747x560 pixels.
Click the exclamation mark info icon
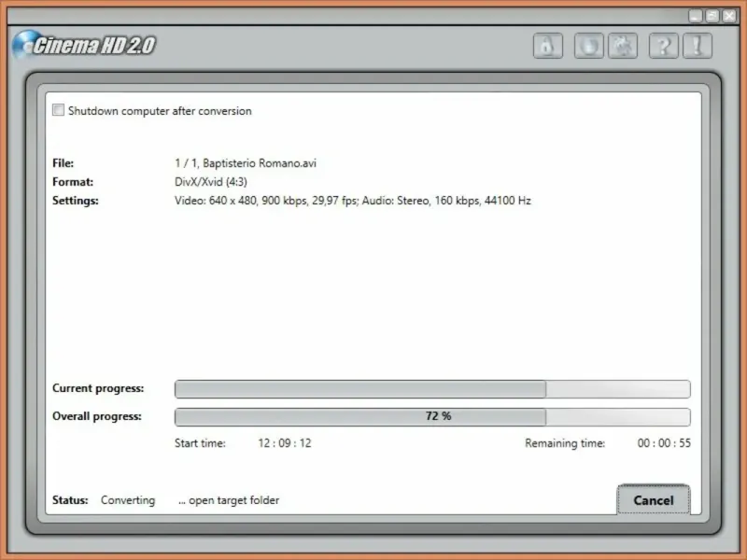click(x=698, y=46)
